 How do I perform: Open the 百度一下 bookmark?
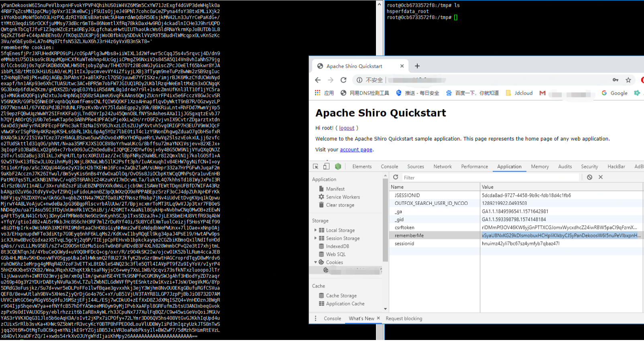(x=472, y=93)
